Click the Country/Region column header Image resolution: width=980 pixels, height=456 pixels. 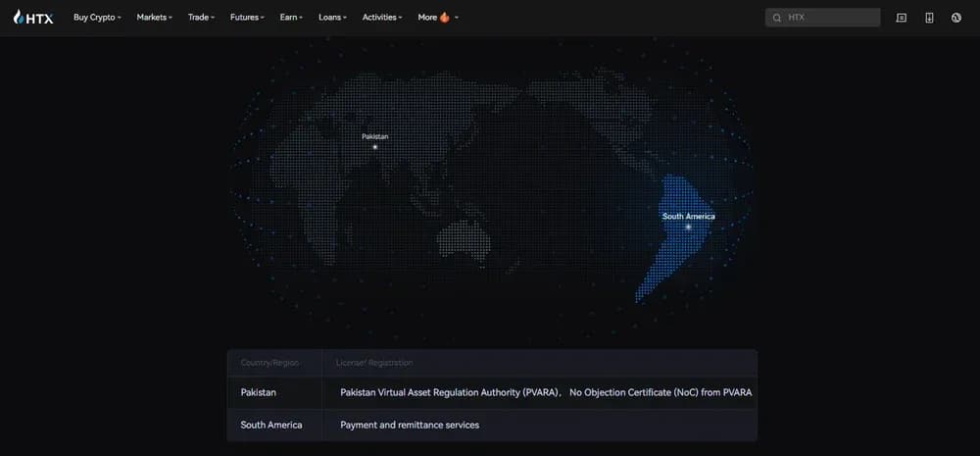(x=269, y=363)
